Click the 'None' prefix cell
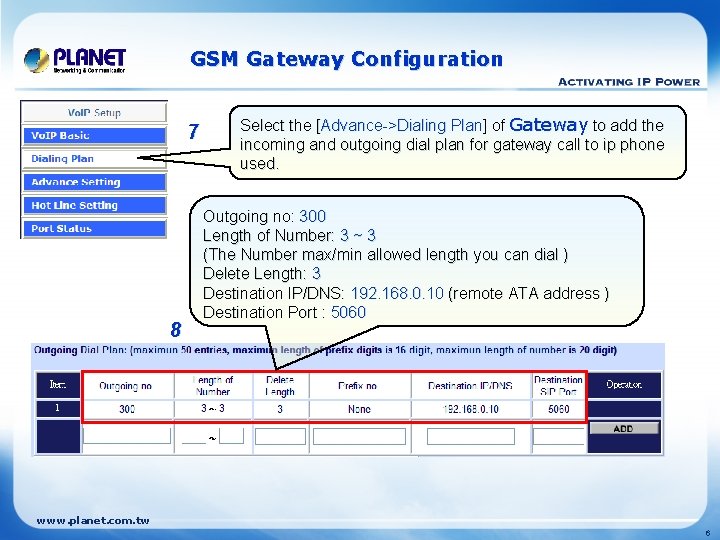Screen dimensions: 720x540 click(x=360, y=409)
